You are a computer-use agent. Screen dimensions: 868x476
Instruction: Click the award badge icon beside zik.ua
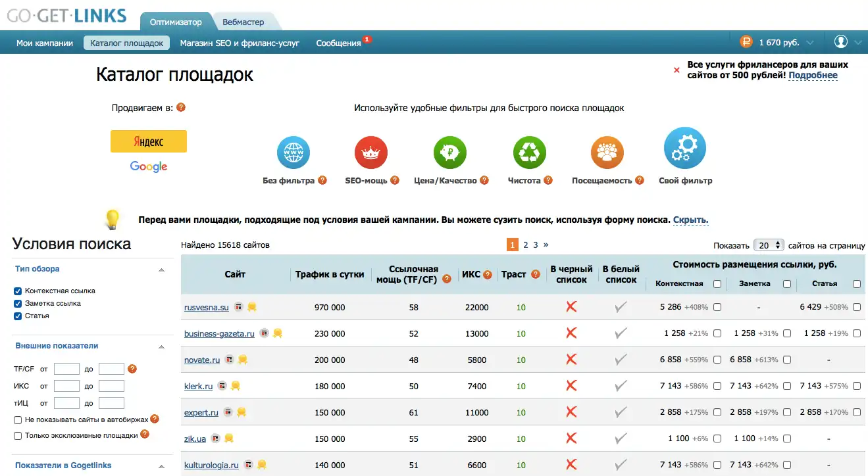(229, 439)
